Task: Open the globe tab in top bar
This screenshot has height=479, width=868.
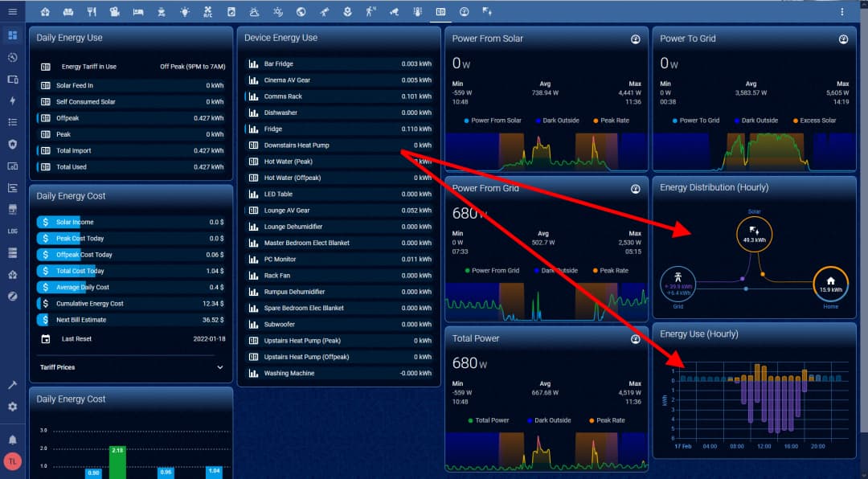Action: [301, 12]
